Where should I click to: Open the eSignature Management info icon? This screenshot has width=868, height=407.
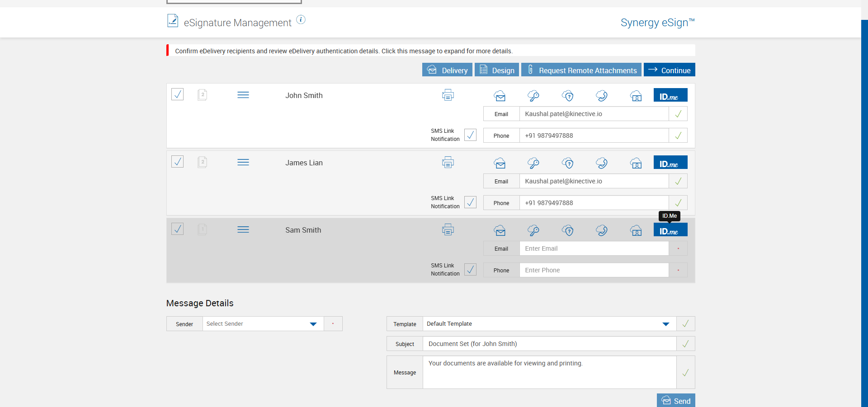click(x=301, y=20)
